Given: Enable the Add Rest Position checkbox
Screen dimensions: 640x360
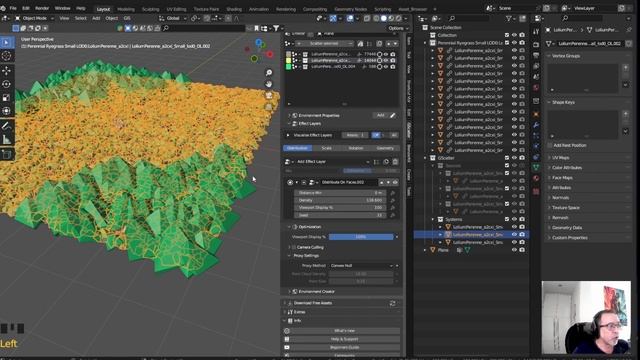Looking at the screenshot, I should pyautogui.click(x=550, y=145).
